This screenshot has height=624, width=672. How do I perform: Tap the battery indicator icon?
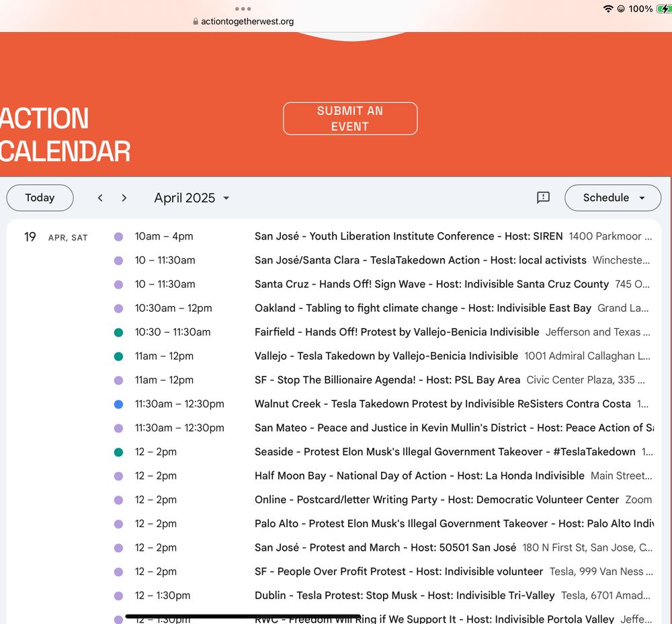pyautogui.click(x=664, y=9)
